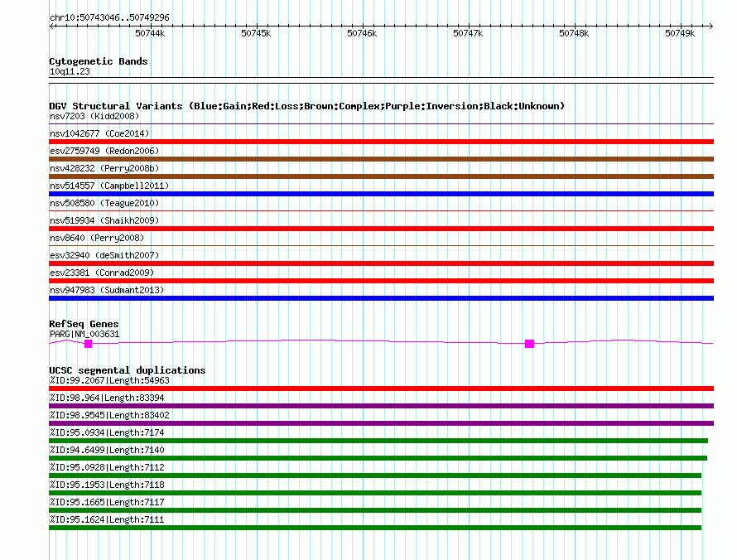737x560 pixels.
Task: Select the %ID:95.0934|Length:7174 label
Action: click(x=107, y=432)
